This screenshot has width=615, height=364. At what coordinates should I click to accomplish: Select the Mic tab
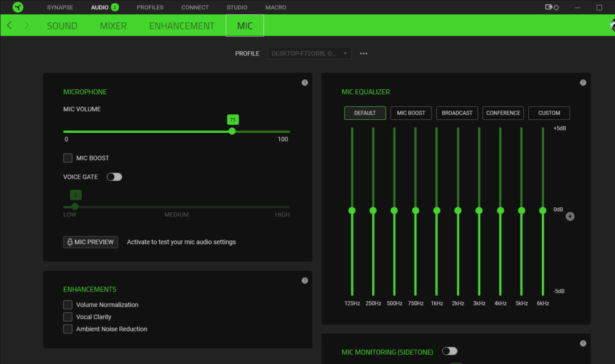coord(245,26)
